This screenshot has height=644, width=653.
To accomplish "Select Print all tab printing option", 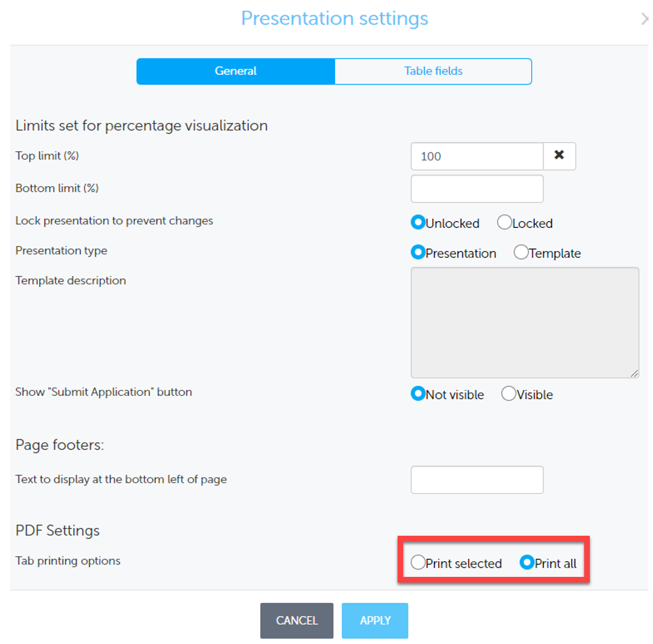I will coord(527,562).
